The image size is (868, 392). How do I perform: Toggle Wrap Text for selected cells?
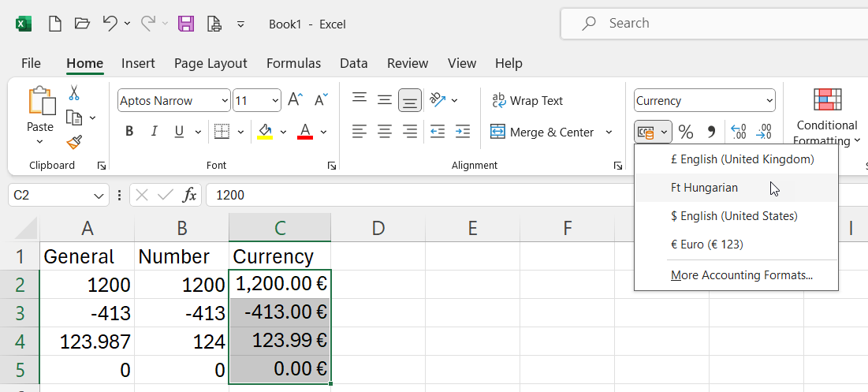click(527, 100)
